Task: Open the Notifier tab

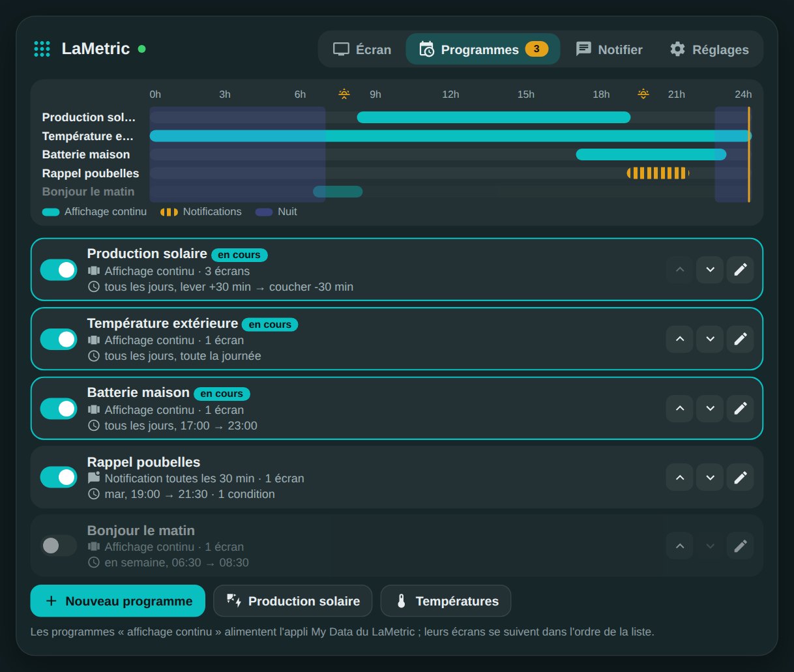Action: pos(609,50)
